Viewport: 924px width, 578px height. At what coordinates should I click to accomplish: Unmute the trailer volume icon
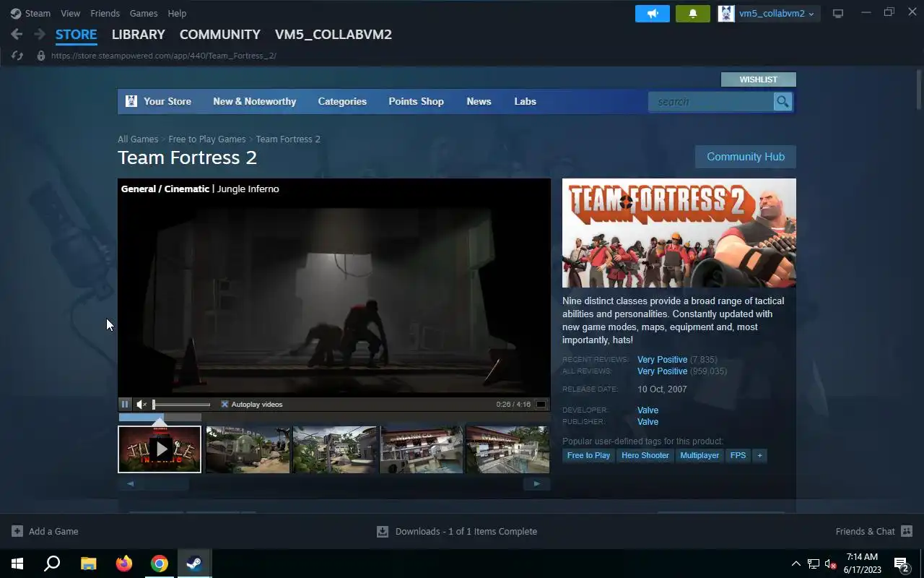click(141, 405)
